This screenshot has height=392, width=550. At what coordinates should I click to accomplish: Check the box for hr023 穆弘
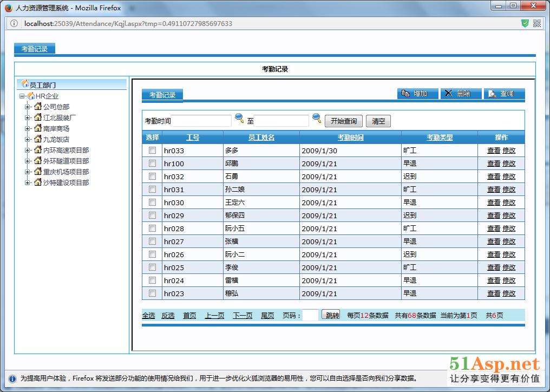pyautogui.click(x=152, y=293)
